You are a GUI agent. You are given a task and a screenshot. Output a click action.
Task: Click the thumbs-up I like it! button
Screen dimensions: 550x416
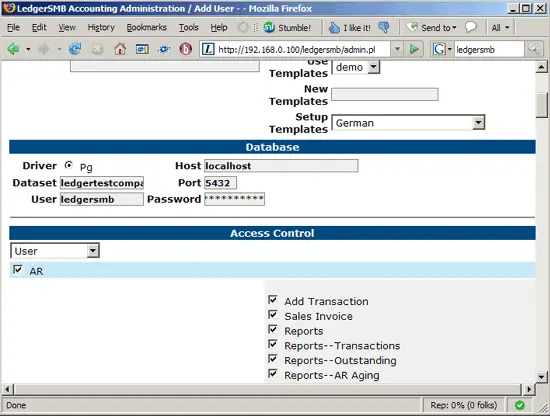click(x=349, y=28)
